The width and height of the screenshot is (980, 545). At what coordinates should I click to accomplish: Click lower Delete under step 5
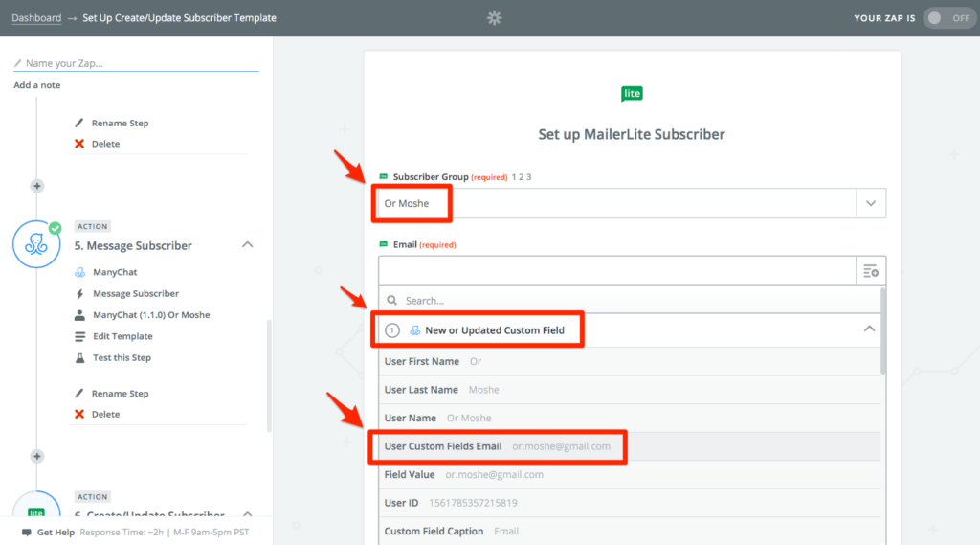[x=105, y=414]
